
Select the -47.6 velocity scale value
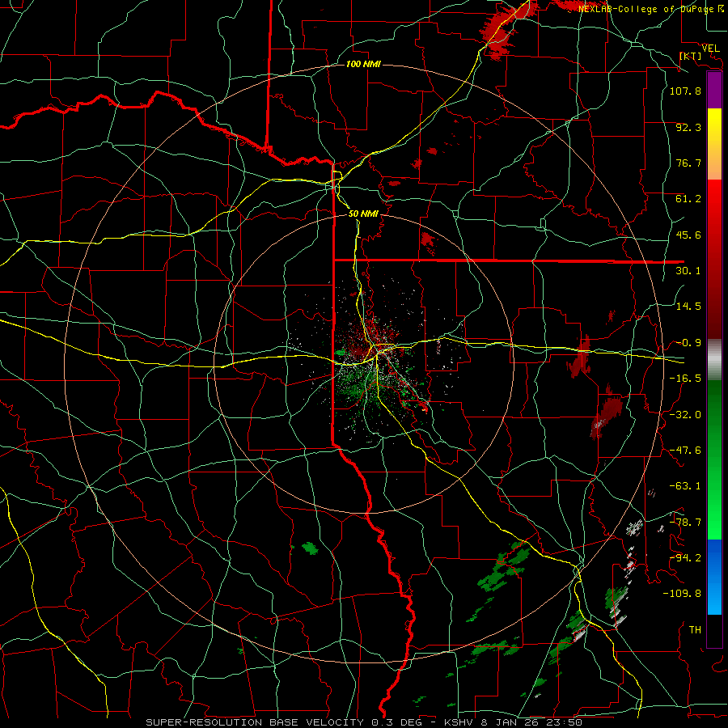(x=685, y=451)
